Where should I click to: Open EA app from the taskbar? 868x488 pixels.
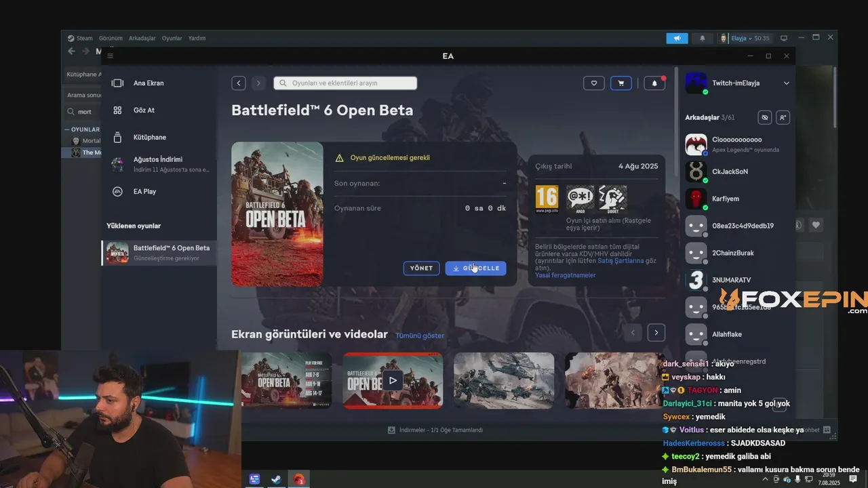[x=298, y=479]
